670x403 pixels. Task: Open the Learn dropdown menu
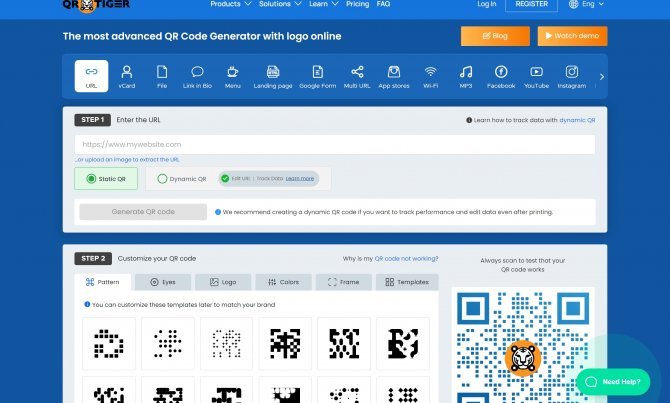pyautogui.click(x=323, y=4)
